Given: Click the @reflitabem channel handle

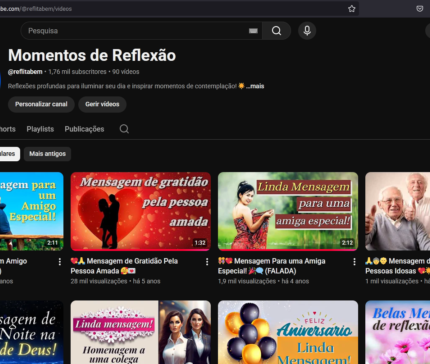Looking at the screenshot, I should pos(25,72).
